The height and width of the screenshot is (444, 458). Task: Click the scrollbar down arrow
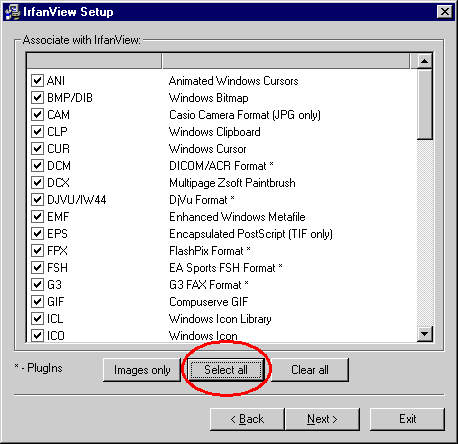point(425,334)
